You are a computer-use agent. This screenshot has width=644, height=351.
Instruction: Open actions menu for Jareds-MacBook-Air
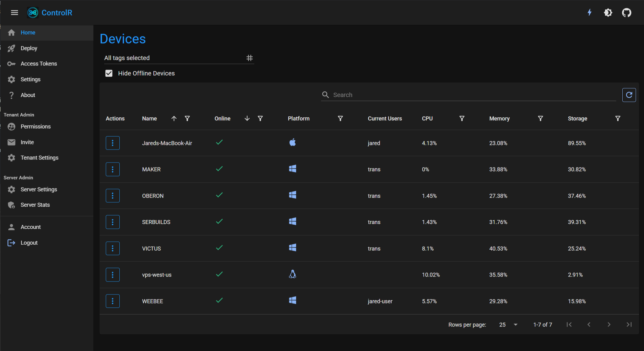pyautogui.click(x=113, y=143)
